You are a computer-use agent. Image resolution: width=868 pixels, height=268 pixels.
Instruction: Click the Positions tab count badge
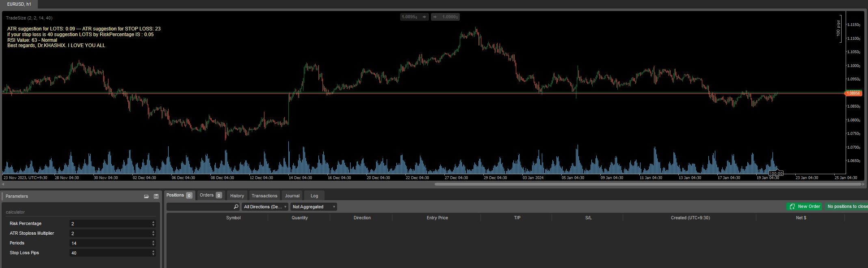tap(189, 195)
